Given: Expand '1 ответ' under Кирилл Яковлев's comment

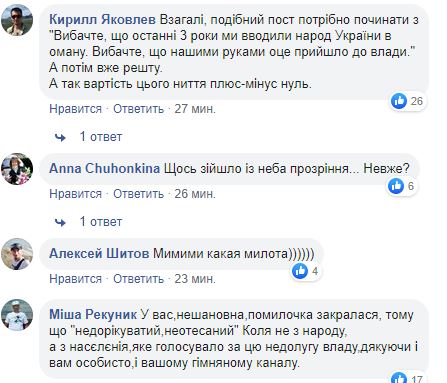Looking at the screenshot, I should (x=101, y=137).
